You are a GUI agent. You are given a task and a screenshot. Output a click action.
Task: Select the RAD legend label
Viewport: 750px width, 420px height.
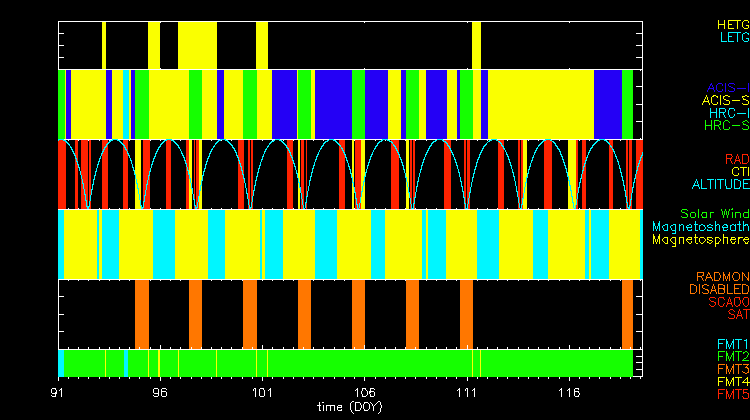coord(736,159)
